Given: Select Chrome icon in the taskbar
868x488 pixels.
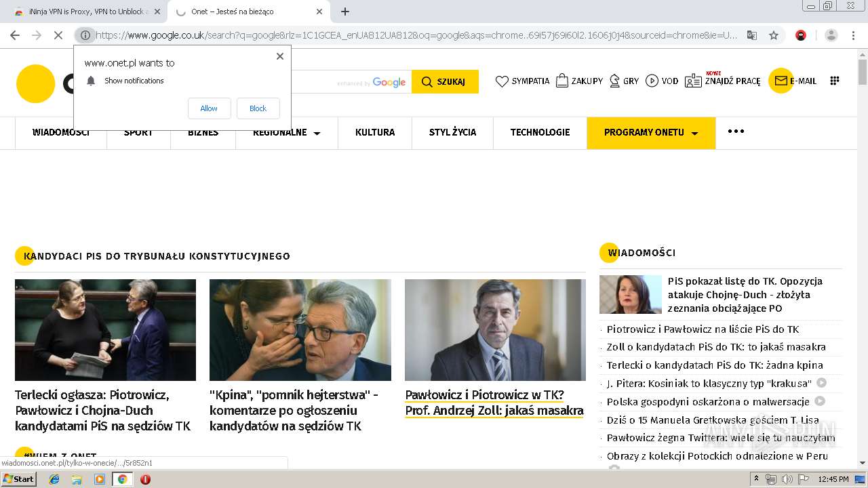Looking at the screenshot, I should (122, 479).
